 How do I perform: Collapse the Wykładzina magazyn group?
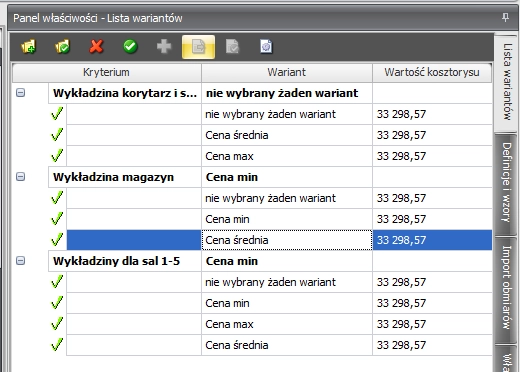tap(21, 177)
